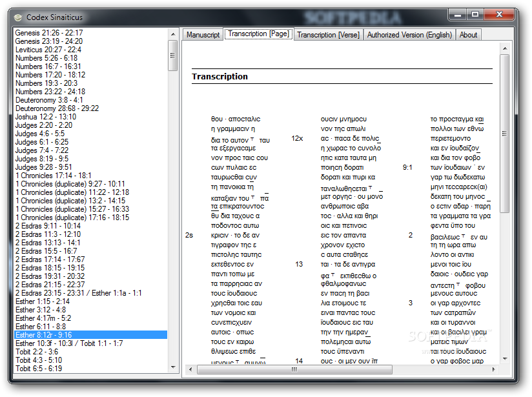This screenshot has height=397, width=532.
Task: Select highlighted Esther 8:12r - 9:16
Action: (90, 335)
